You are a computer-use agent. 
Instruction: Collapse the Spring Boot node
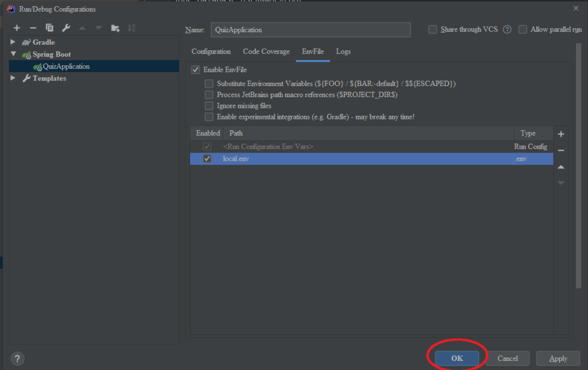(13, 54)
